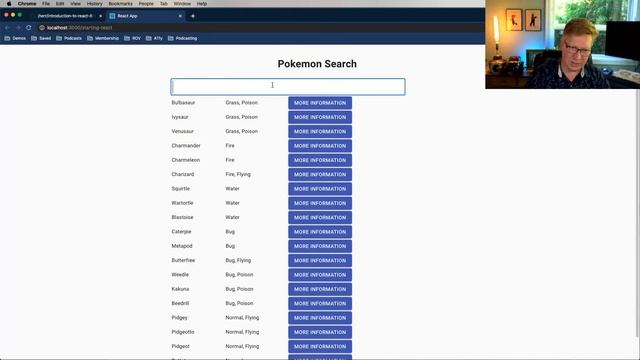Show more information for Beedrill
Screen dimensions: 640x360
[x=320, y=303]
